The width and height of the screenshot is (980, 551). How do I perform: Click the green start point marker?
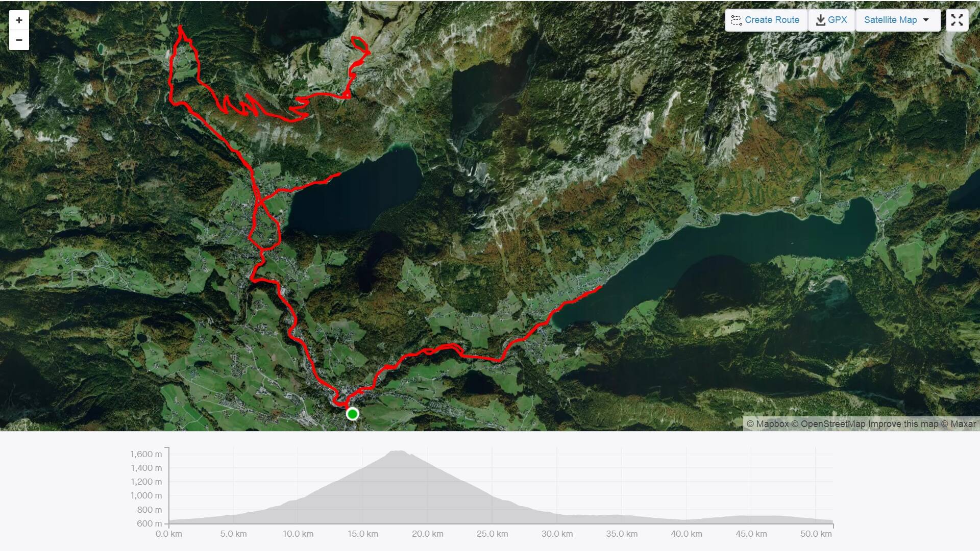pos(352,414)
